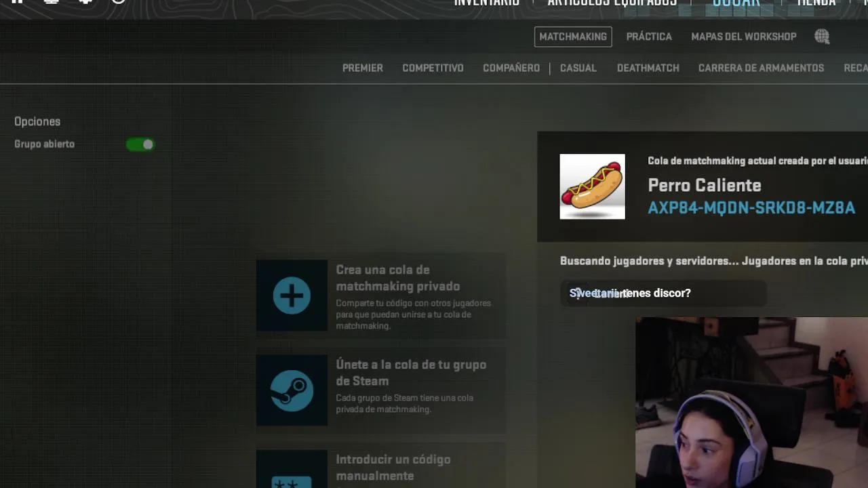Click the queue code AXP84-MQDN-SRKD8-MZ8A
This screenshot has width=868, height=488.
[751, 208]
